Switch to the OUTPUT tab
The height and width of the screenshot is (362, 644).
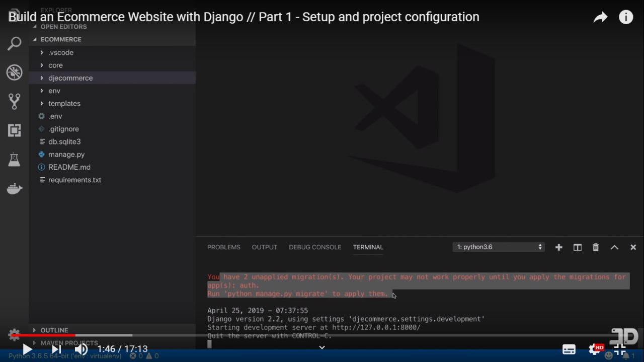pos(265,247)
